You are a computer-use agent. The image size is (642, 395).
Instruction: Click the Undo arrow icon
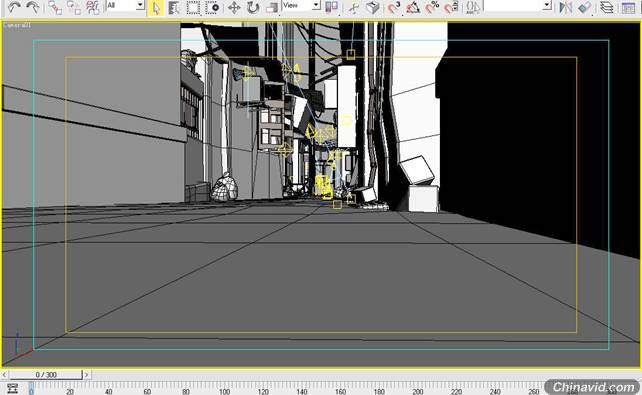(14, 7)
